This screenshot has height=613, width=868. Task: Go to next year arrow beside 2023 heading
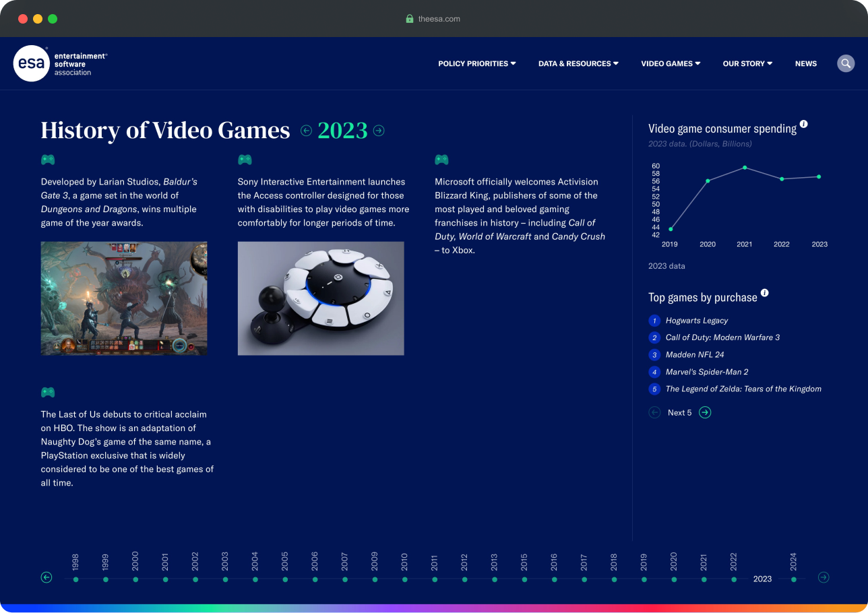(x=379, y=131)
